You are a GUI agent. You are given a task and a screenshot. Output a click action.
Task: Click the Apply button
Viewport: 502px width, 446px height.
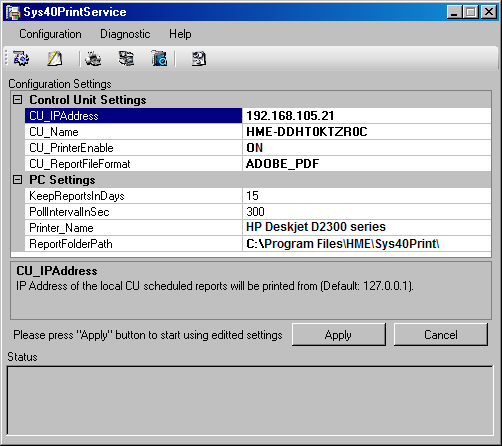pos(339,334)
